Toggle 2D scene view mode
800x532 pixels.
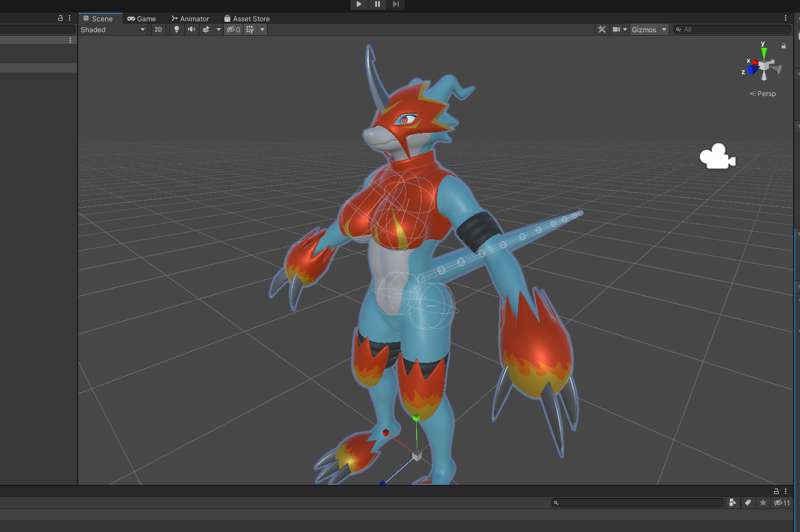tap(158, 30)
